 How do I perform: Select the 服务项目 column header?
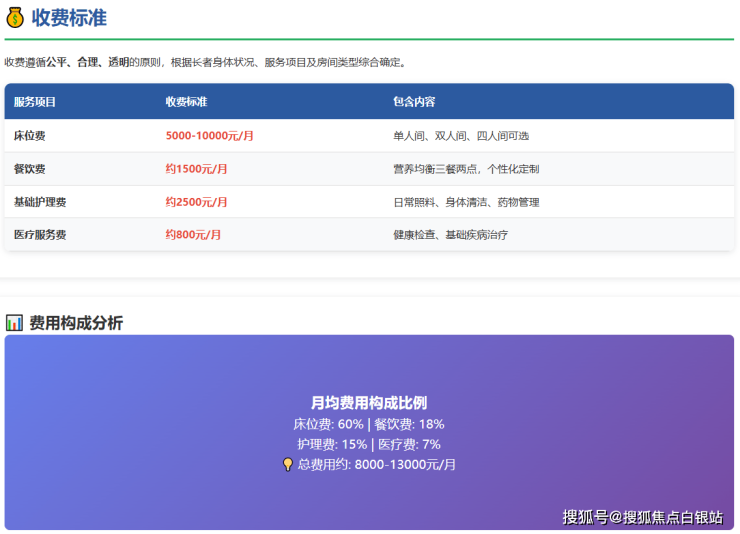[x=35, y=102]
